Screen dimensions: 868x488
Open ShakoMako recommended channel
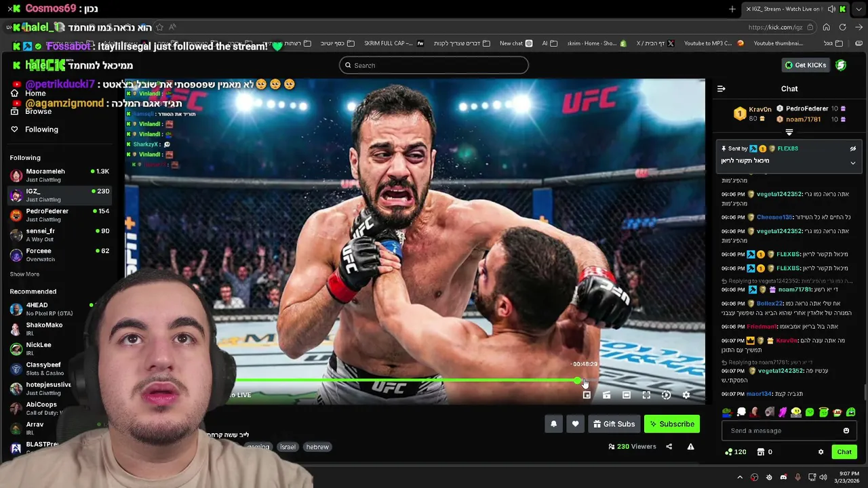coord(44,329)
